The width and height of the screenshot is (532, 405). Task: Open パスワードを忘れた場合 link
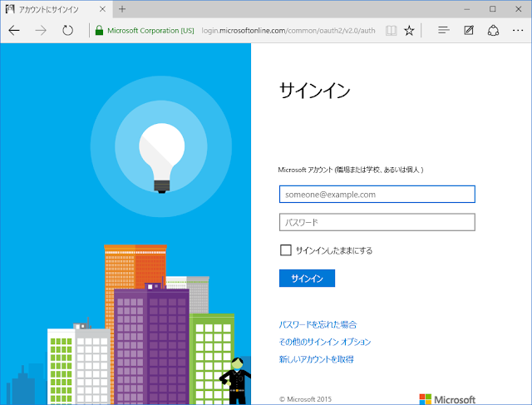(318, 324)
